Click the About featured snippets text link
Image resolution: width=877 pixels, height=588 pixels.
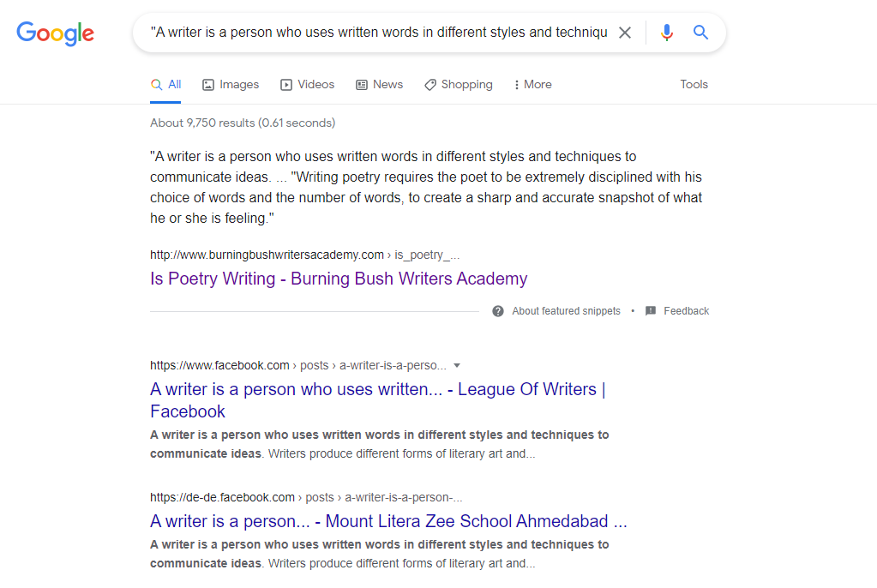(566, 311)
